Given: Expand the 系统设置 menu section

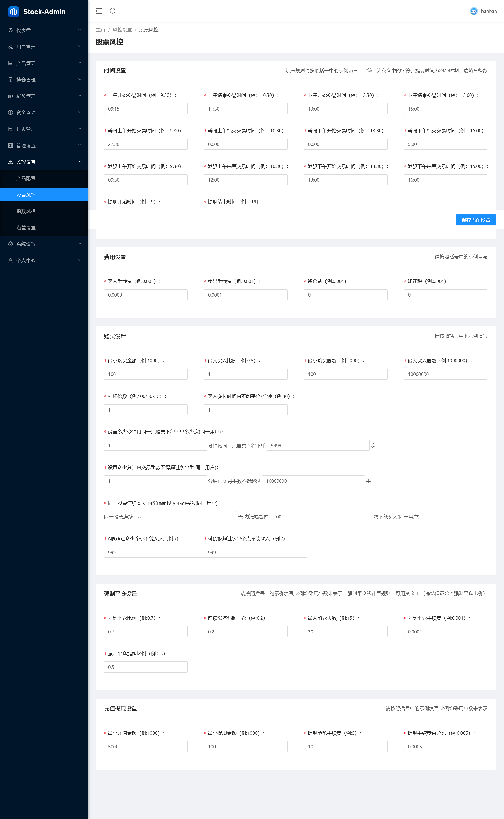Looking at the screenshot, I should click(43, 244).
